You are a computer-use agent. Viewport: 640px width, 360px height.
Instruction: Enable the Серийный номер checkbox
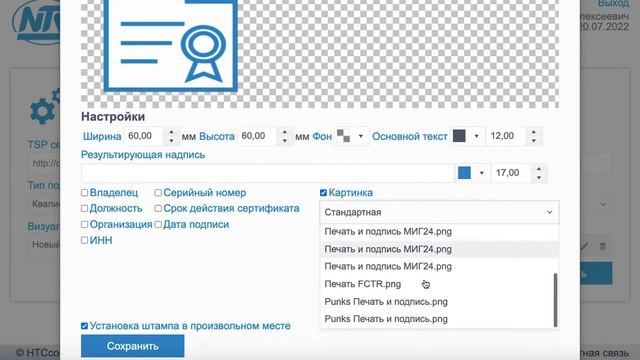pos(158,193)
